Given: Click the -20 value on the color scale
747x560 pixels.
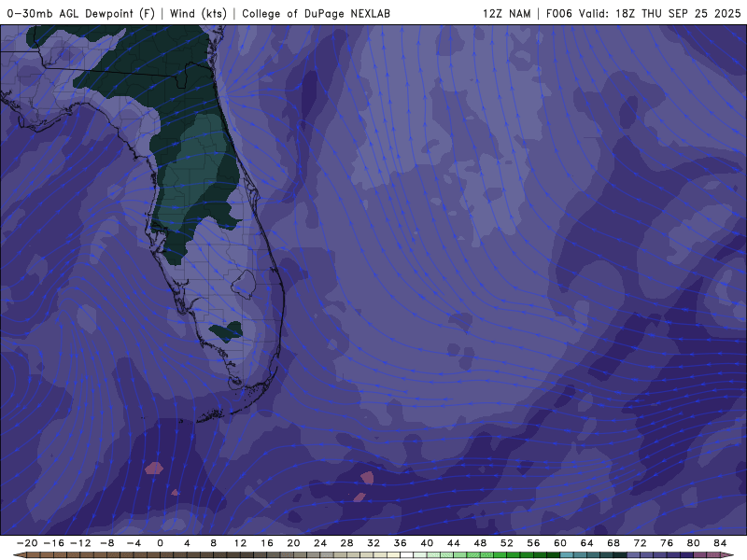Looking at the screenshot, I should click(27, 543).
